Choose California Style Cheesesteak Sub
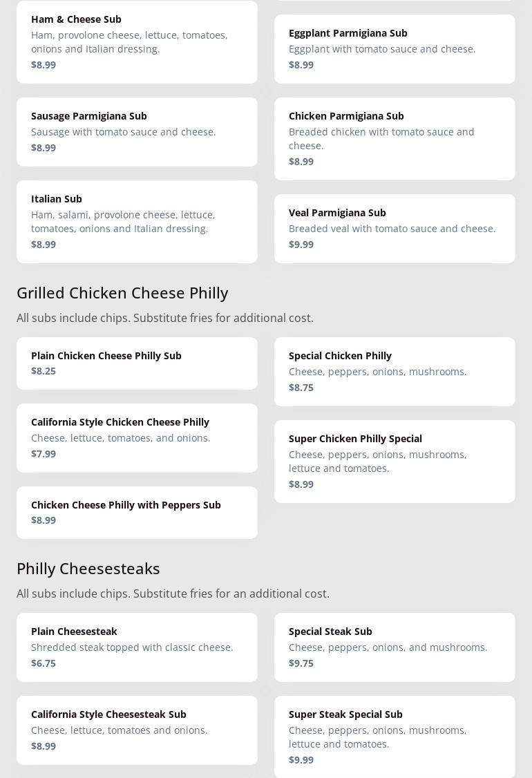The image size is (532, 778). point(137,730)
